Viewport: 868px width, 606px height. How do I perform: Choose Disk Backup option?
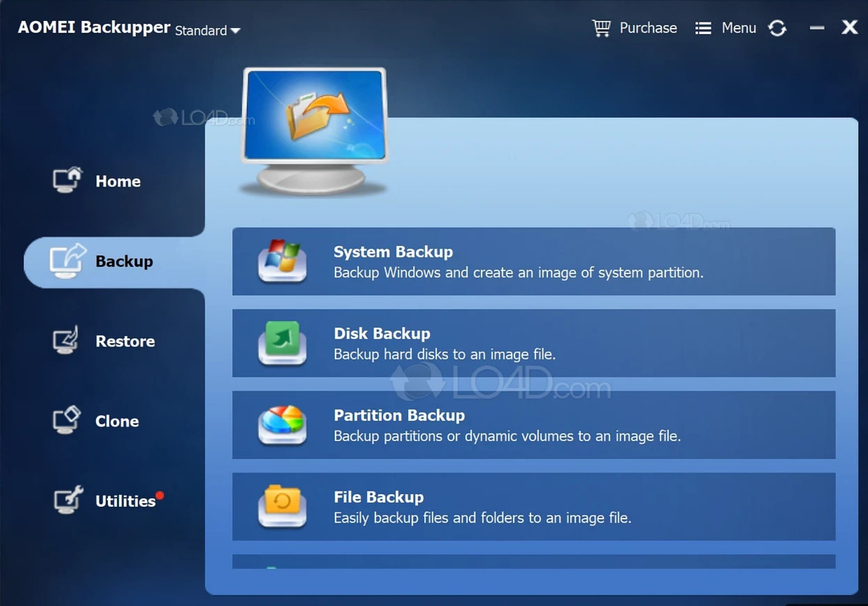pos(534,343)
